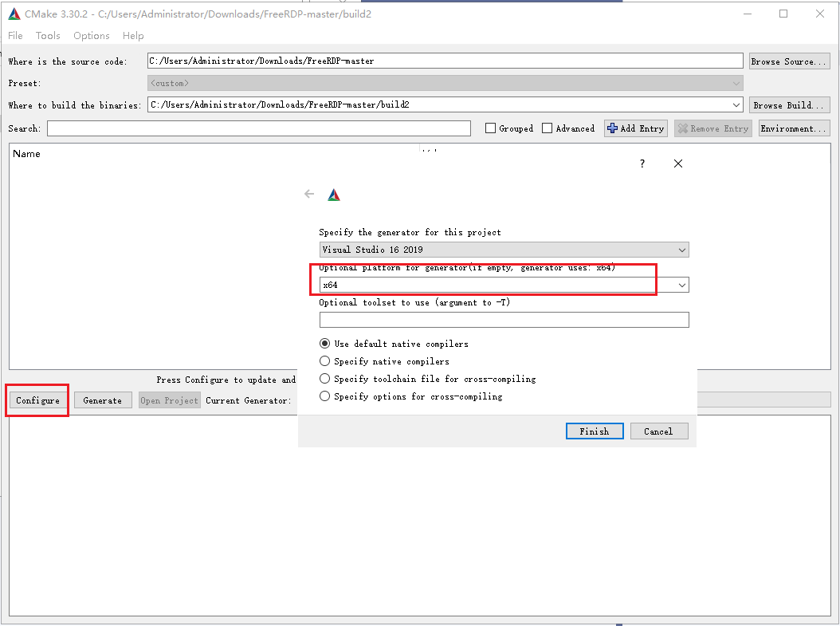Maximize the CMake window
The height and width of the screenshot is (626, 840).
[x=783, y=14]
